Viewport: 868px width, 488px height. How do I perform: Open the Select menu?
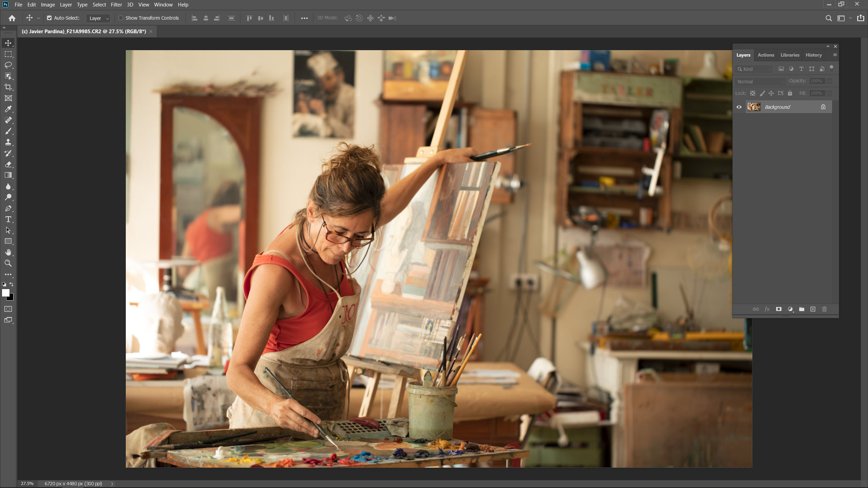(98, 5)
